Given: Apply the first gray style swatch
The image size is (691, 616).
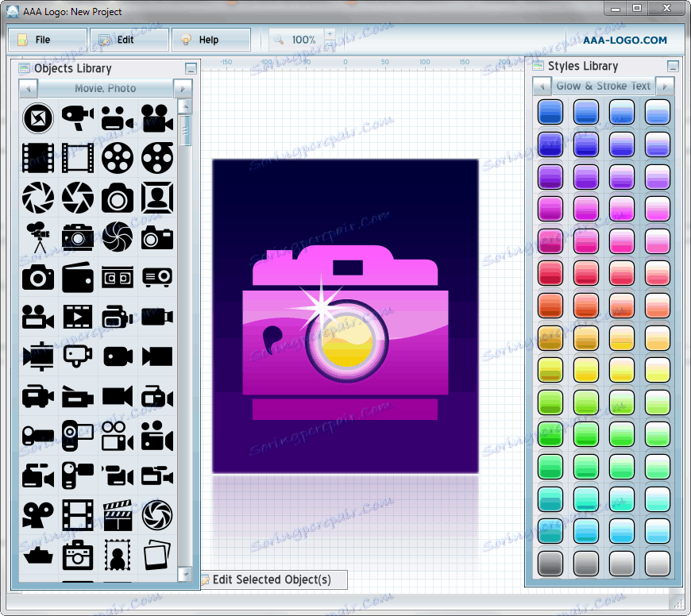Looking at the screenshot, I should pos(550,563).
